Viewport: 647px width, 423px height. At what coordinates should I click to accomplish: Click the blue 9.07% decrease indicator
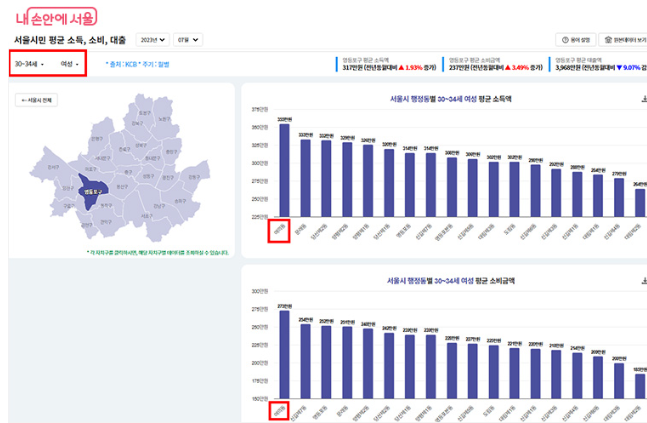[x=628, y=68]
